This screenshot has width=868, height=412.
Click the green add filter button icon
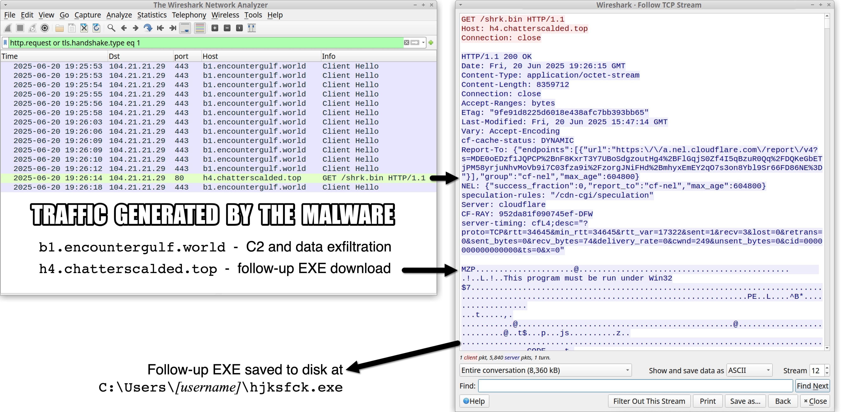[x=431, y=43]
